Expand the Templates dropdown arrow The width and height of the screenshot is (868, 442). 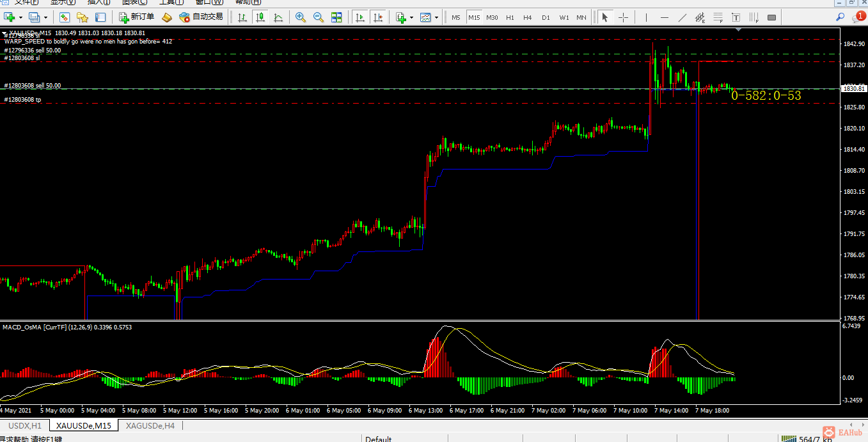(437, 18)
